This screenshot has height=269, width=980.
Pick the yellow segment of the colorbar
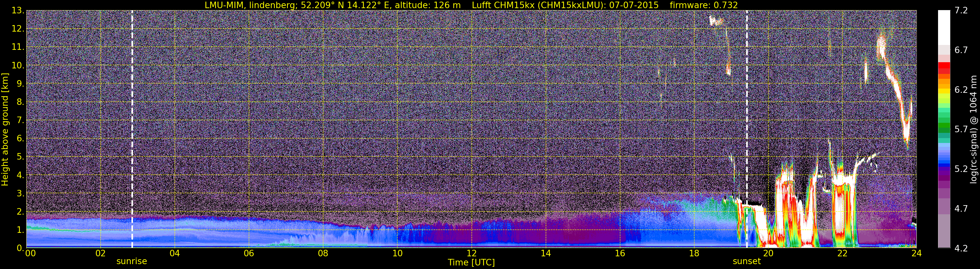[x=944, y=92]
